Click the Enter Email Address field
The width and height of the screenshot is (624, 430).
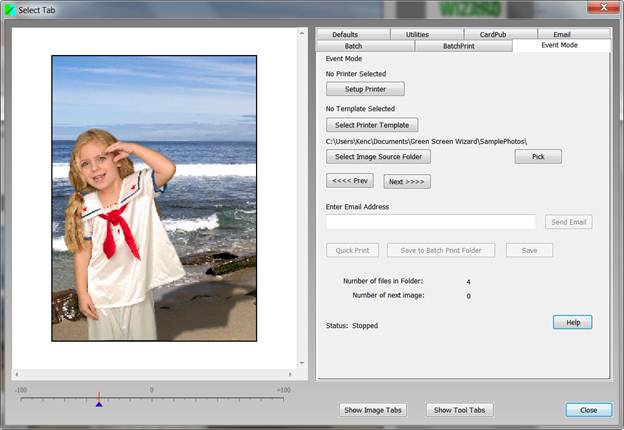(430, 222)
